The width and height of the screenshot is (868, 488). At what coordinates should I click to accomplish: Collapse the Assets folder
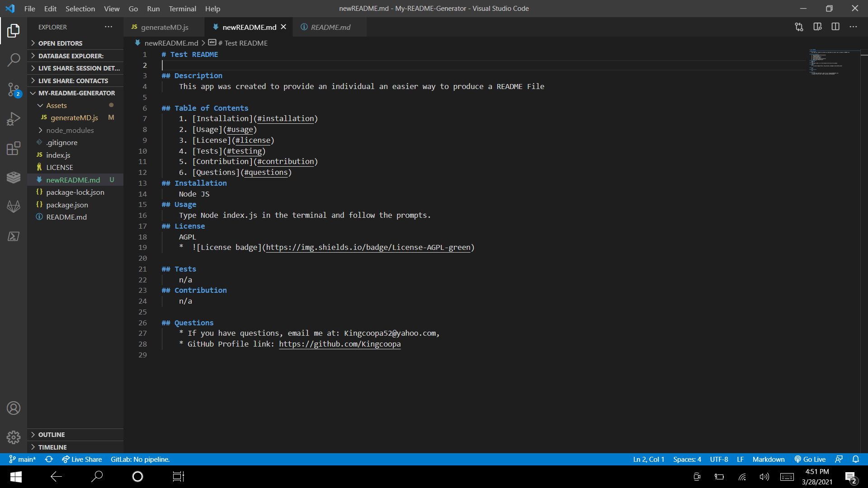(x=40, y=105)
